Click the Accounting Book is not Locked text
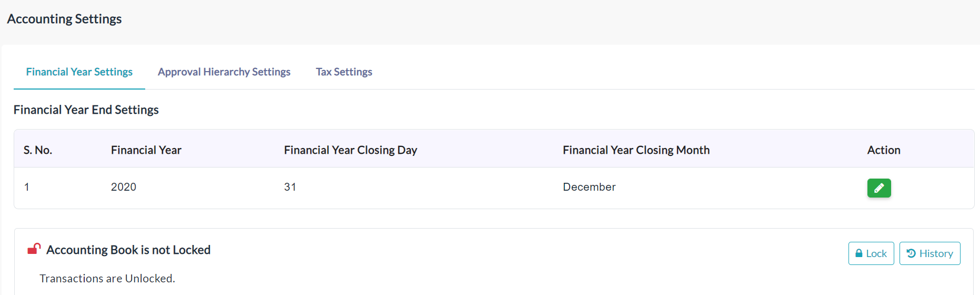The height and width of the screenshot is (295, 980). pyautogui.click(x=128, y=250)
